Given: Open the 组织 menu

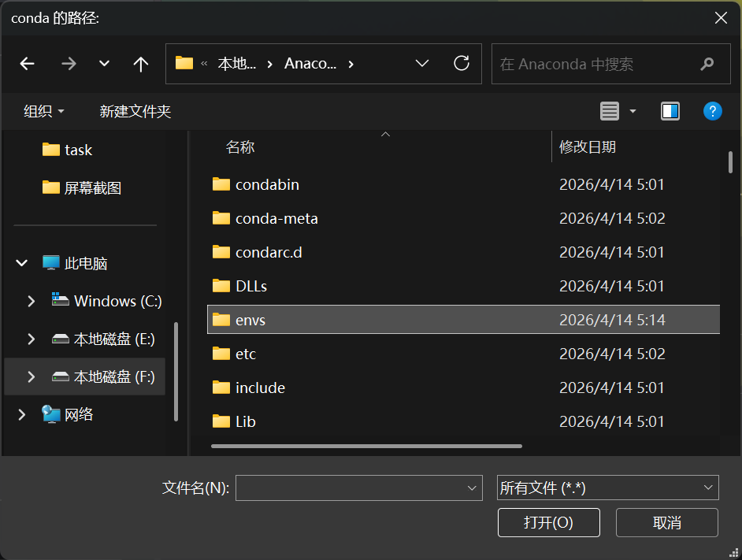Looking at the screenshot, I should 44,111.
